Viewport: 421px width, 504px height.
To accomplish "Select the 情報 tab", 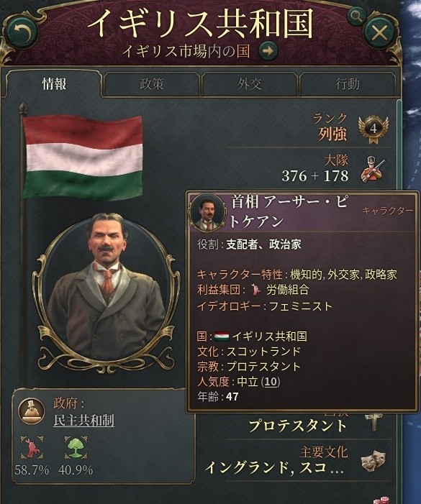I will [54, 84].
